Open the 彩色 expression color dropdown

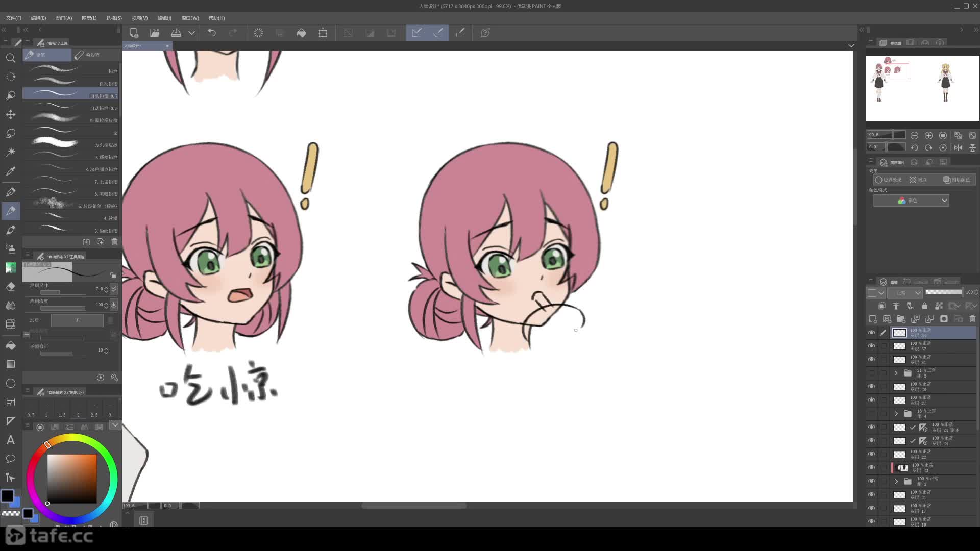coord(911,201)
